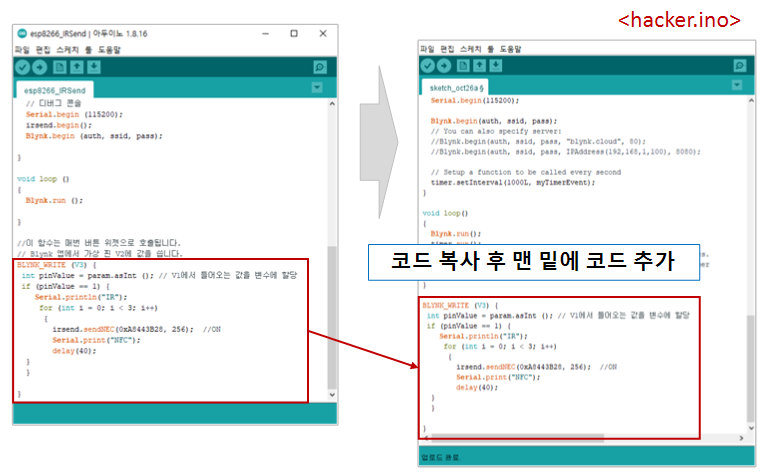Click '// Setup a function' comment in right editor

526,172
